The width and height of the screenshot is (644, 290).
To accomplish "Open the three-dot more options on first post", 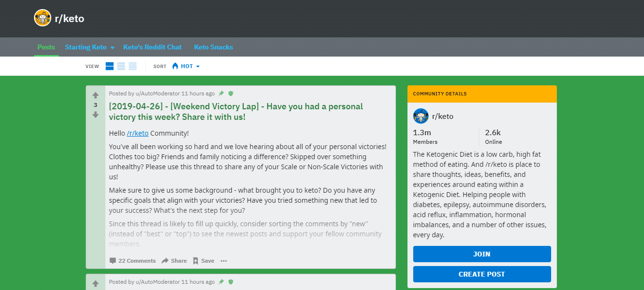I will 224,261.
